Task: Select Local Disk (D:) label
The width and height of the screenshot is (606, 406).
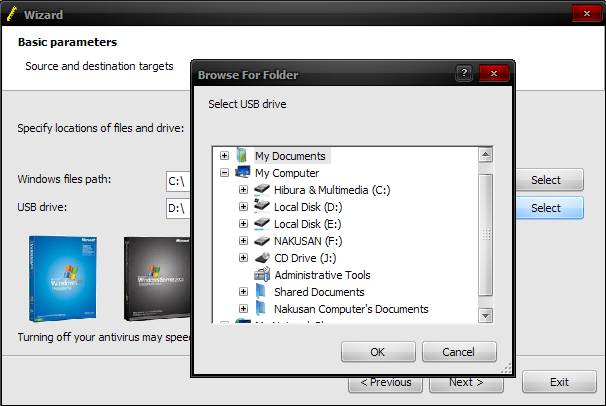Action: [308, 207]
